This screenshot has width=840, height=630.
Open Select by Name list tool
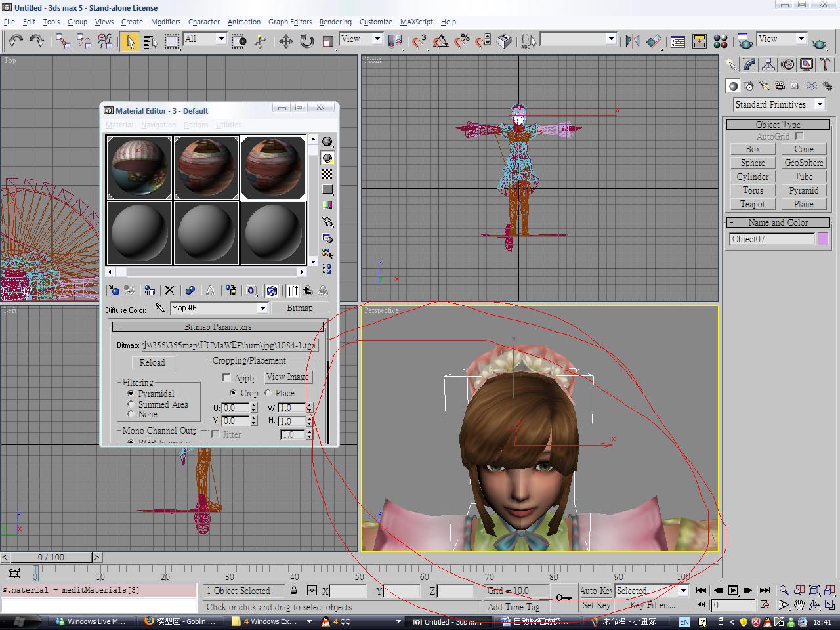point(150,41)
